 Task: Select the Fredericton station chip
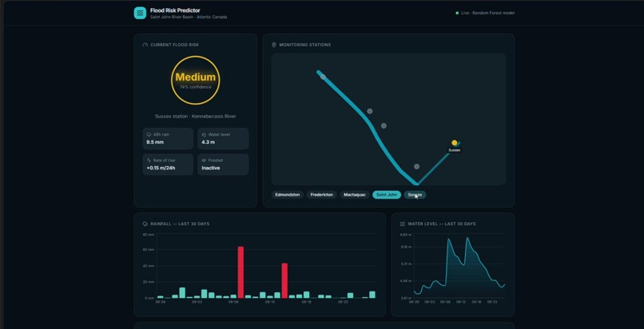tap(322, 195)
